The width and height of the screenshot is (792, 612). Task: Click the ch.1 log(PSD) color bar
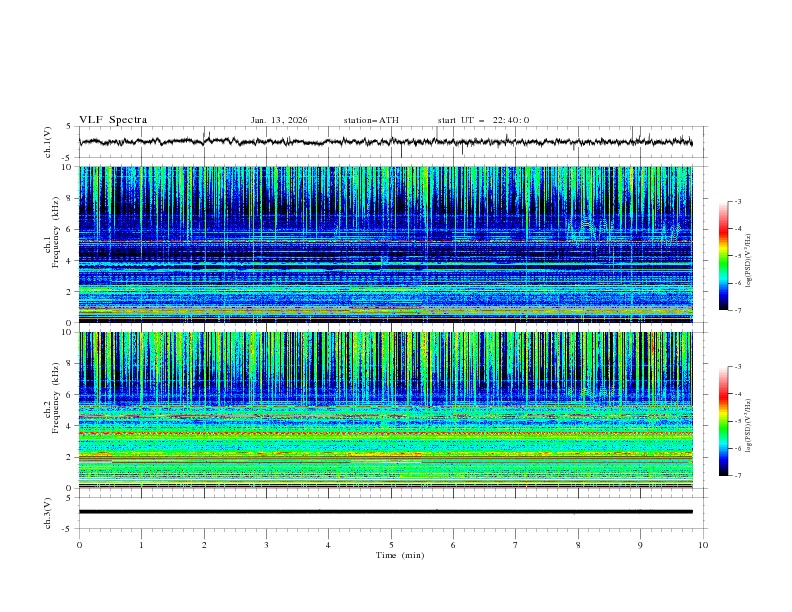724,256
